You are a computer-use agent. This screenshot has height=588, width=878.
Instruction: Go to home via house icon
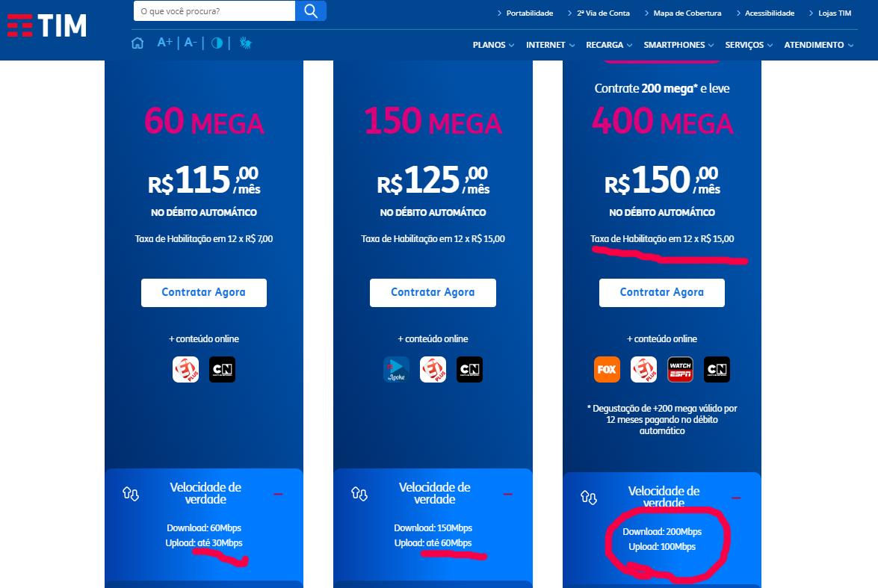(137, 43)
